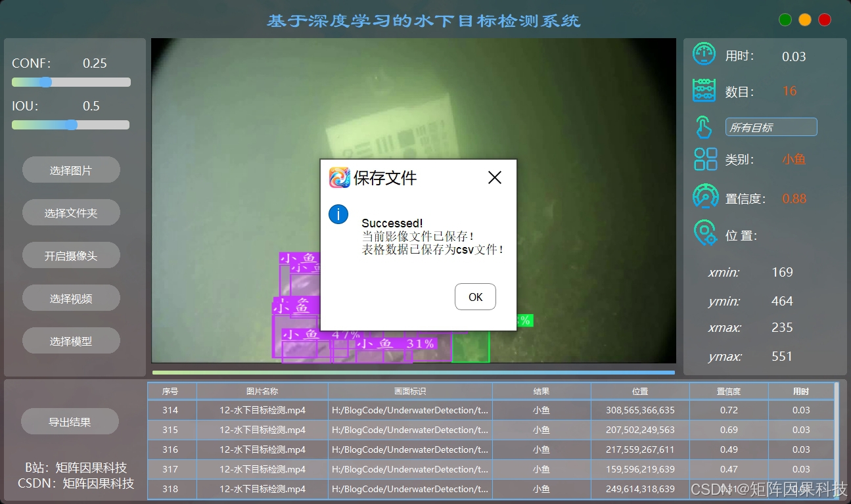Click the 结果 column header

click(x=541, y=391)
